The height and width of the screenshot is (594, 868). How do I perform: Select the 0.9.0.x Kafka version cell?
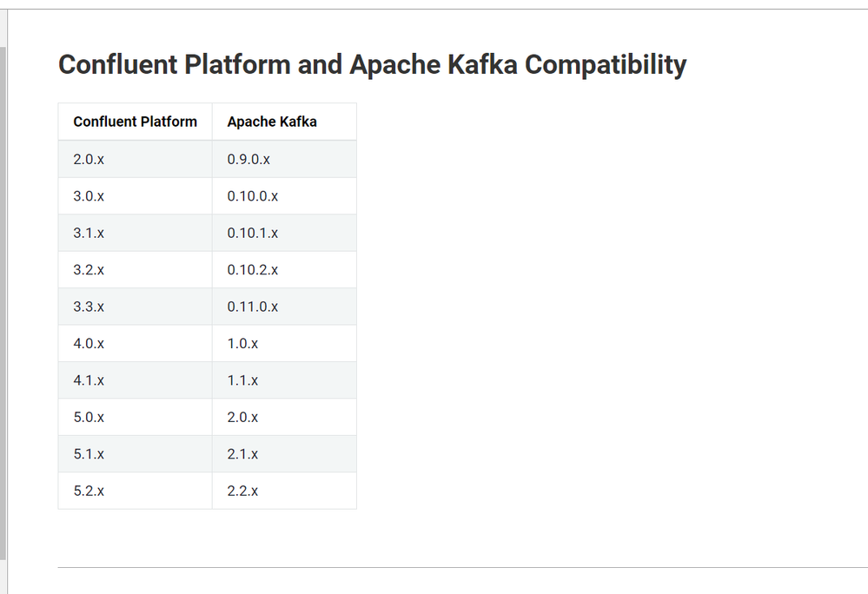pos(248,160)
